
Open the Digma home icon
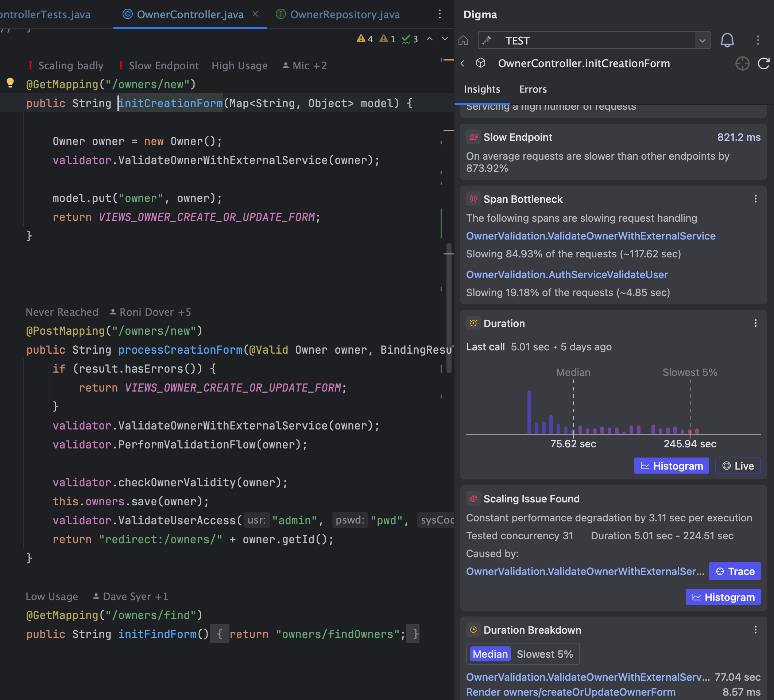(x=463, y=40)
